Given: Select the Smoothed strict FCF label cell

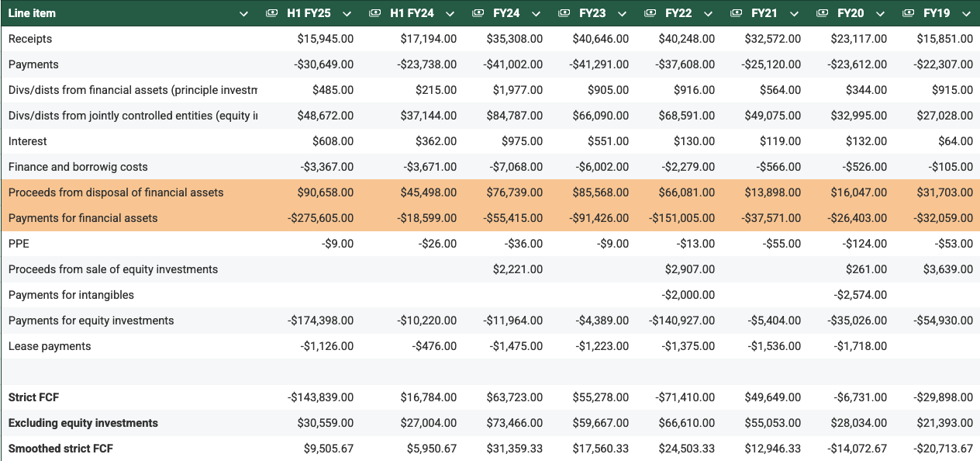Looking at the screenshot, I should (x=60, y=449).
